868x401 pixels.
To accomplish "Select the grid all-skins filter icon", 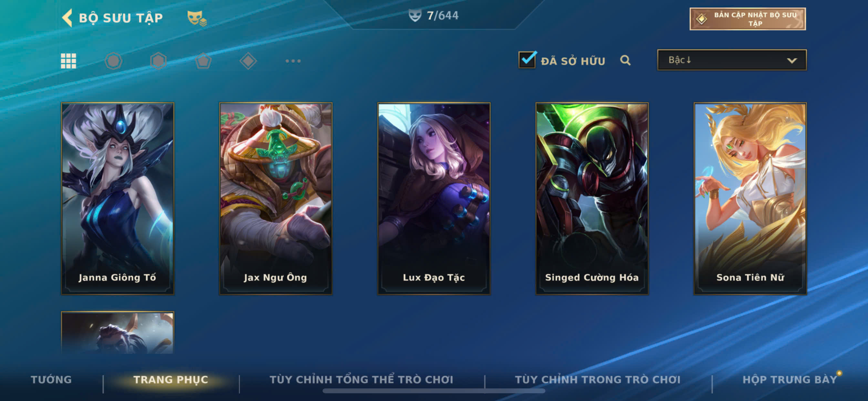I will 68,61.
